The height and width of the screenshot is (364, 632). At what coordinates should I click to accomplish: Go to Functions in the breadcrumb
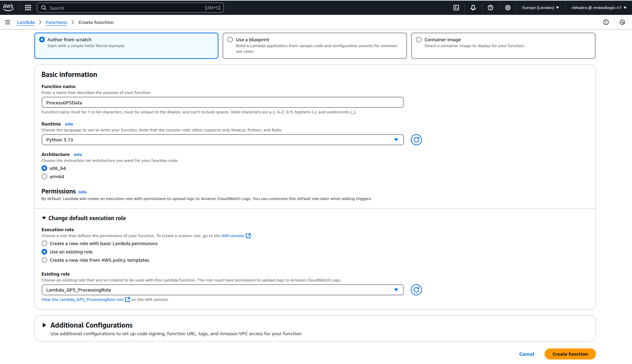click(x=57, y=22)
